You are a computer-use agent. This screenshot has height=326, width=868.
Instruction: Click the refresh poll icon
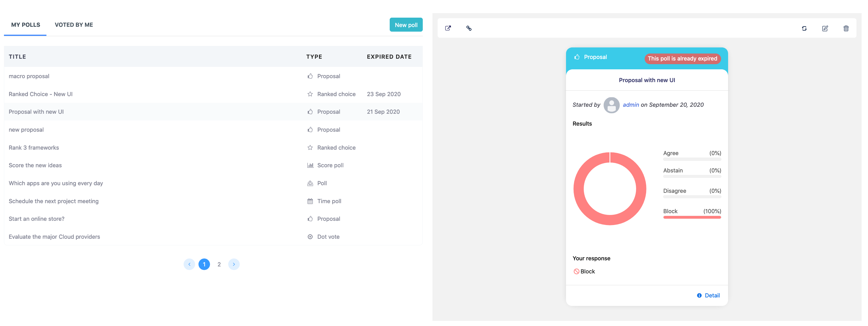(x=804, y=29)
